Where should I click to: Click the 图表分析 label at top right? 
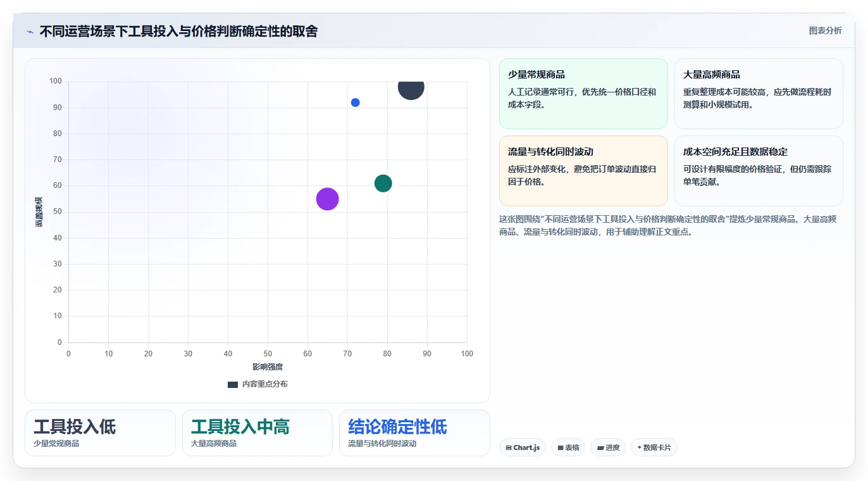pyautogui.click(x=825, y=30)
